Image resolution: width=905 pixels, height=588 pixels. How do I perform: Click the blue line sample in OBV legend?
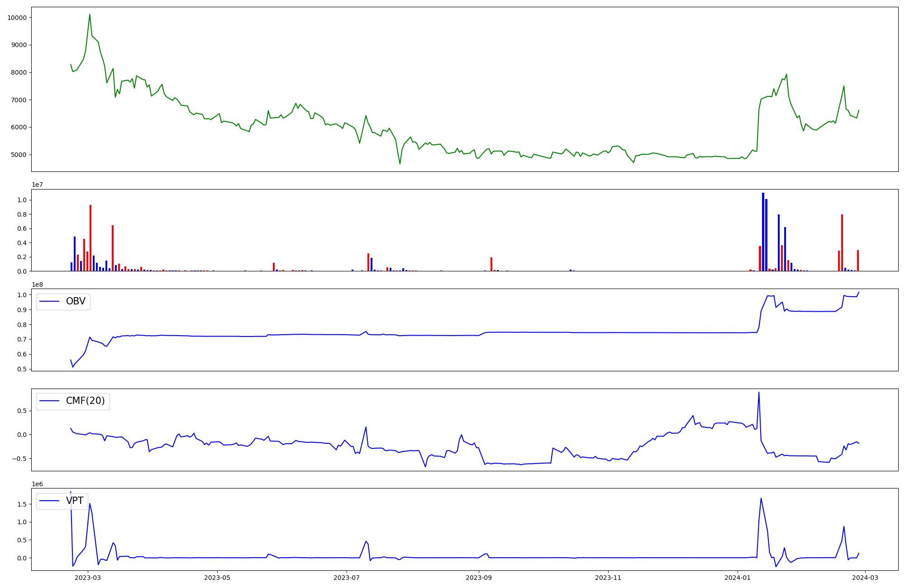pos(50,302)
